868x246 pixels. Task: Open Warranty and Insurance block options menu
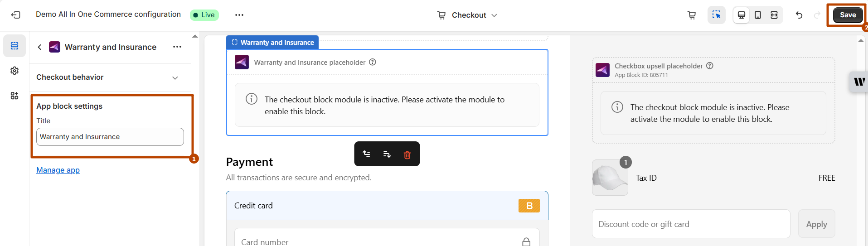point(177,47)
